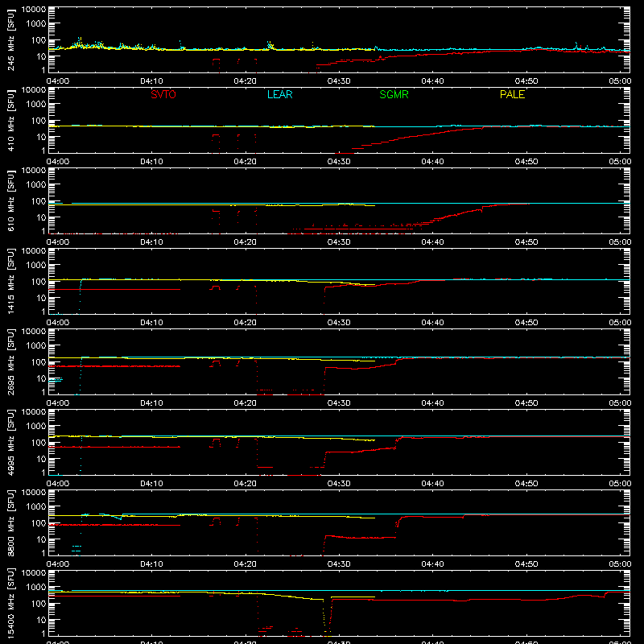The image size is (644, 644).
Task: Select the 245 MHz [SFU] axis title
Action: pyautogui.click(x=11, y=39)
